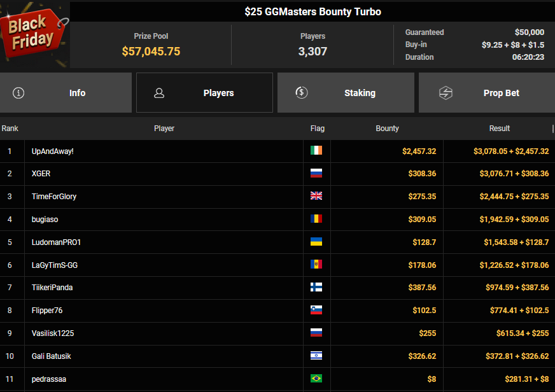This screenshot has width=555, height=392.
Task: Click the Prop Bet hexagon icon
Action: pos(446,93)
